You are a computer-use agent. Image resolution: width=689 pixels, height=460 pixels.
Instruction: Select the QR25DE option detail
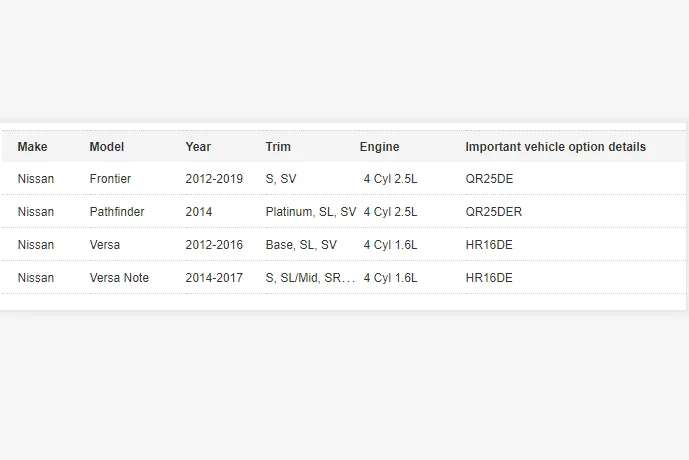click(489, 179)
